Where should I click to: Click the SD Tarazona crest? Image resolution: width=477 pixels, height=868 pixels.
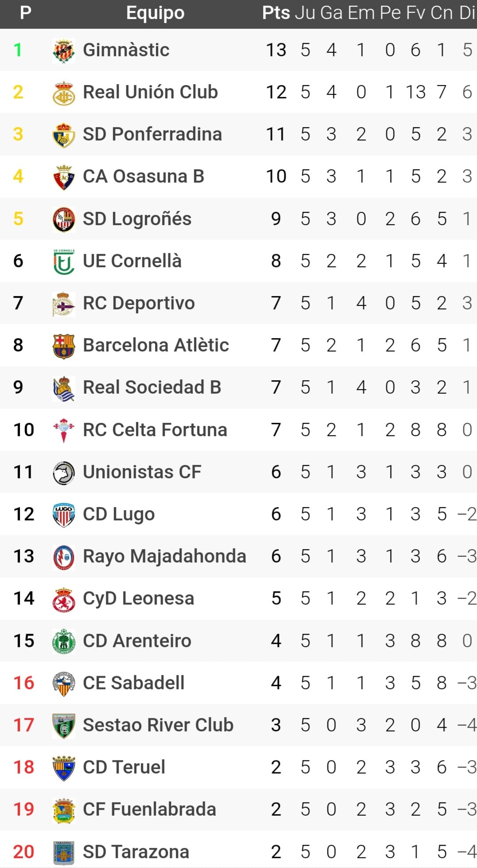tap(63, 852)
